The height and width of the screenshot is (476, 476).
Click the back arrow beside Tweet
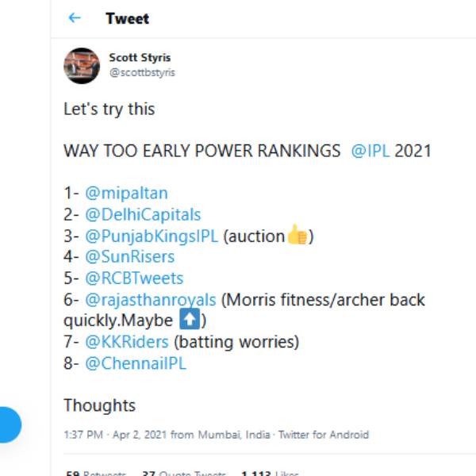(75, 18)
